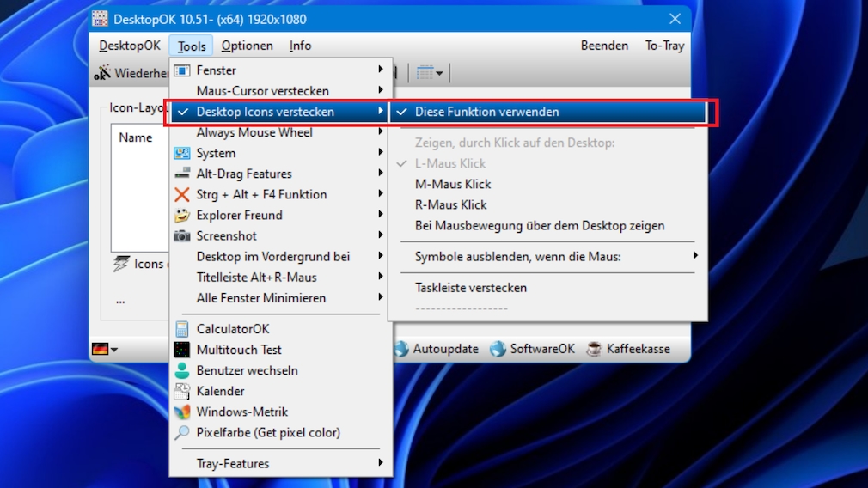Screen dimensions: 868x488
Task: Uncheck Diese Funktion verwenden
Action: [x=548, y=112]
